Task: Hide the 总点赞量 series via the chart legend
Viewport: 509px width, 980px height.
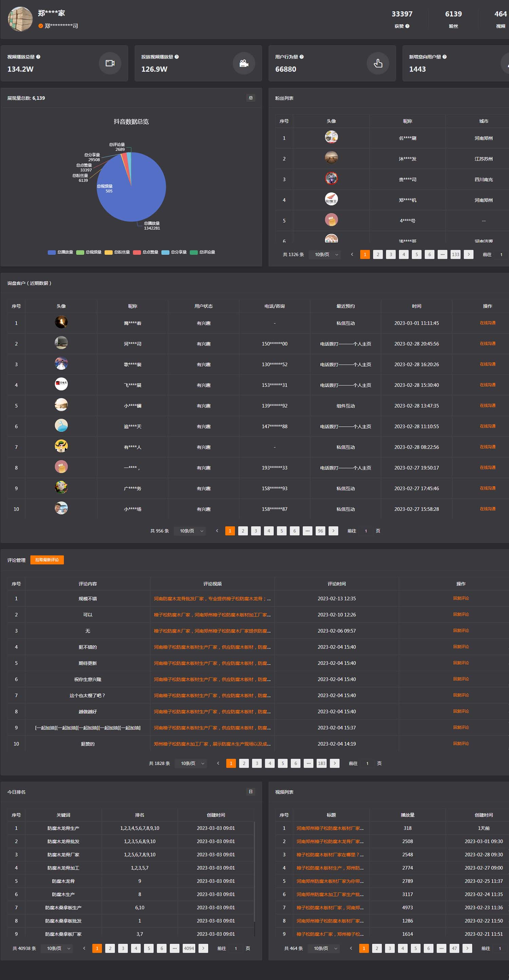Action: pos(146,252)
